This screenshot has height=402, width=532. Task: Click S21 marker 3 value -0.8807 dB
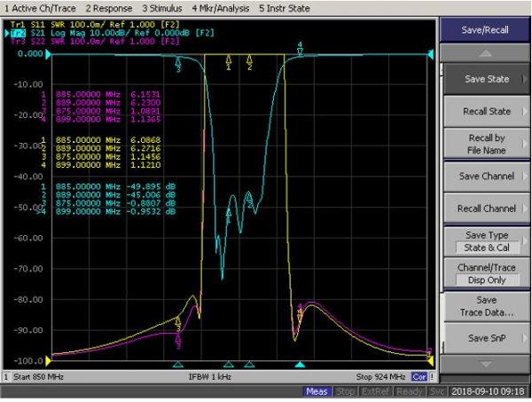click(x=151, y=203)
